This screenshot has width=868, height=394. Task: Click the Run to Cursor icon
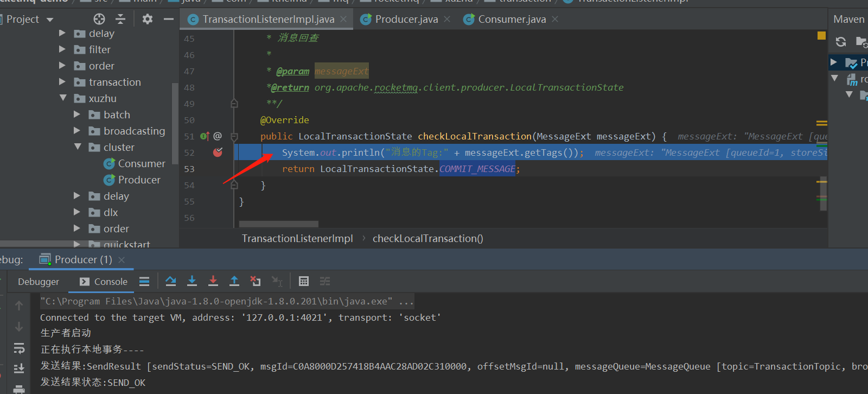click(277, 281)
